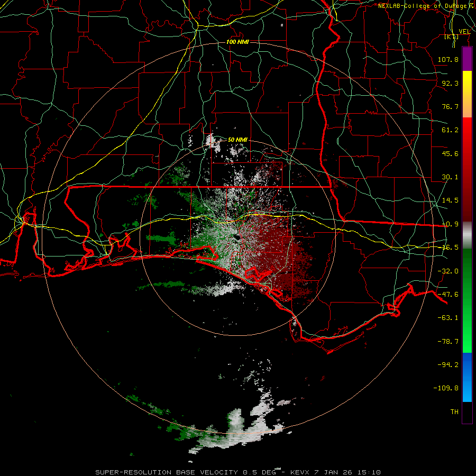The height and width of the screenshot is (476, 476).
Task: Select the -109.8 velocity scale value
Action: click(446, 388)
